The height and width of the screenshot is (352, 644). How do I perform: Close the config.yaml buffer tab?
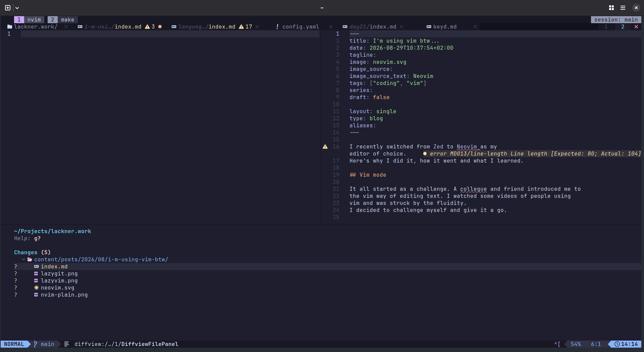coord(331,27)
